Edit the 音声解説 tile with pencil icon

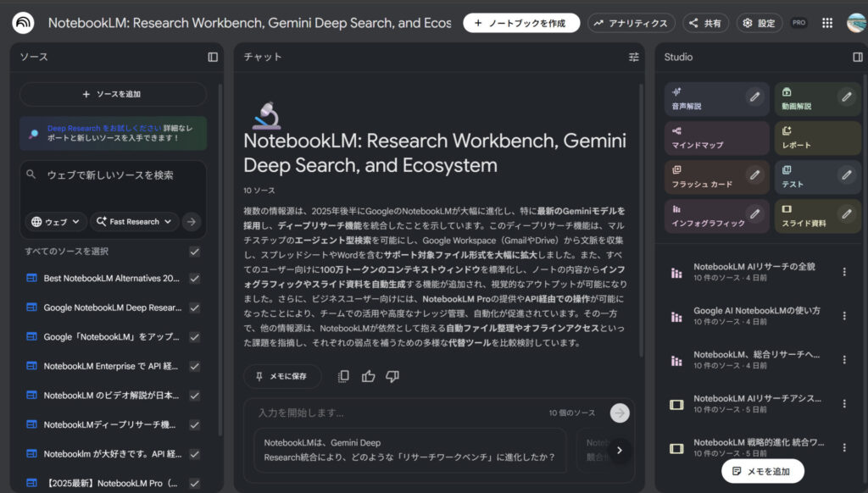754,97
